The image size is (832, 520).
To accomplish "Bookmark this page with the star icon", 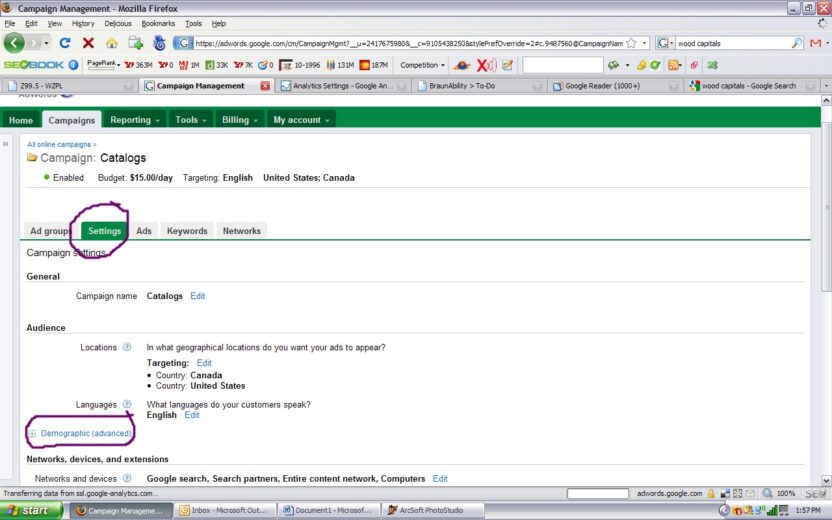I will [631, 43].
